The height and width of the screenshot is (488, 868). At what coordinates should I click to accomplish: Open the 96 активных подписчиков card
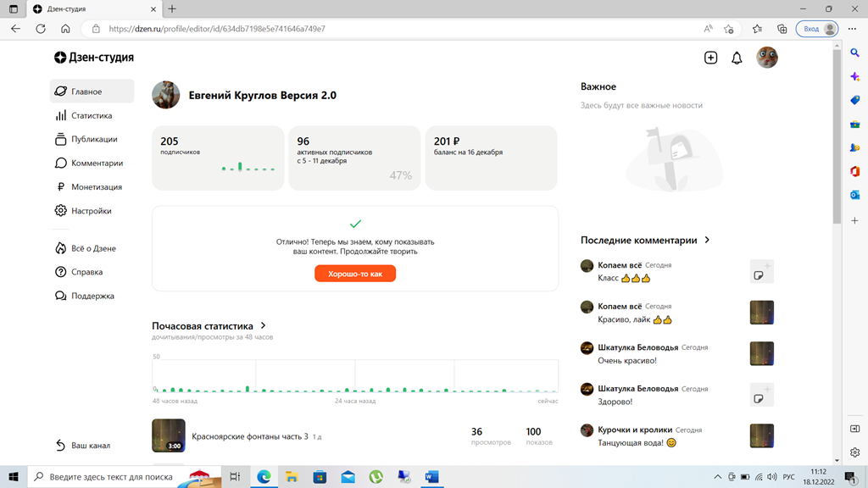point(354,158)
